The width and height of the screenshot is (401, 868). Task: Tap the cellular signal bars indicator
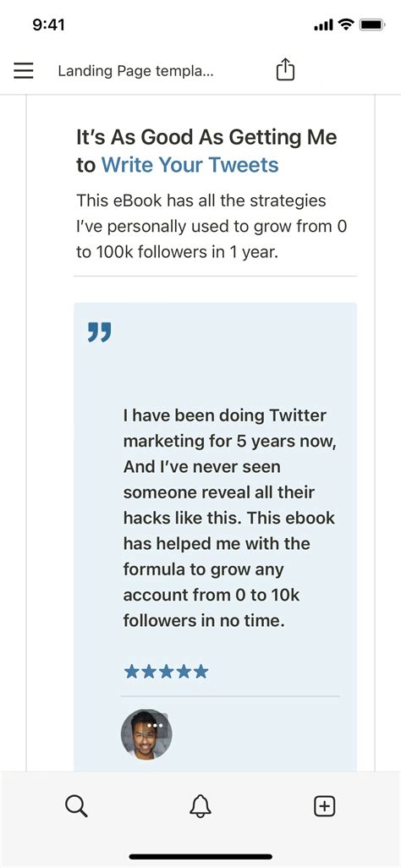[x=323, y=25]
